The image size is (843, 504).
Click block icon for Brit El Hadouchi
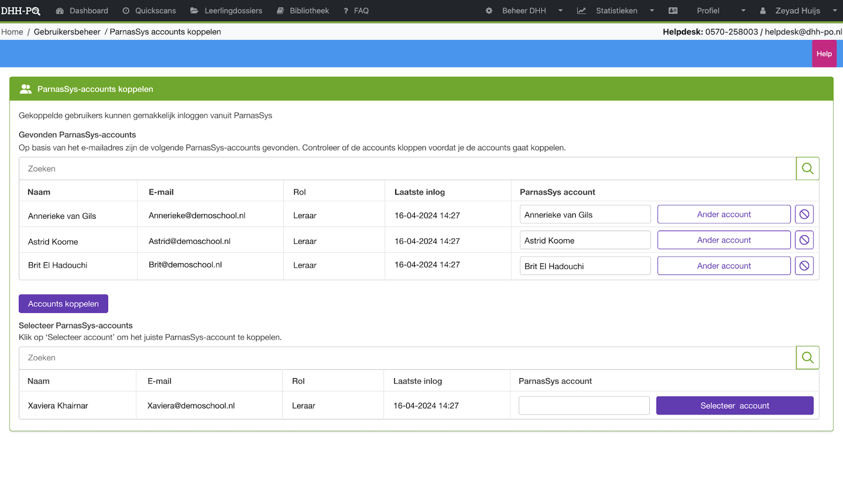804,266
